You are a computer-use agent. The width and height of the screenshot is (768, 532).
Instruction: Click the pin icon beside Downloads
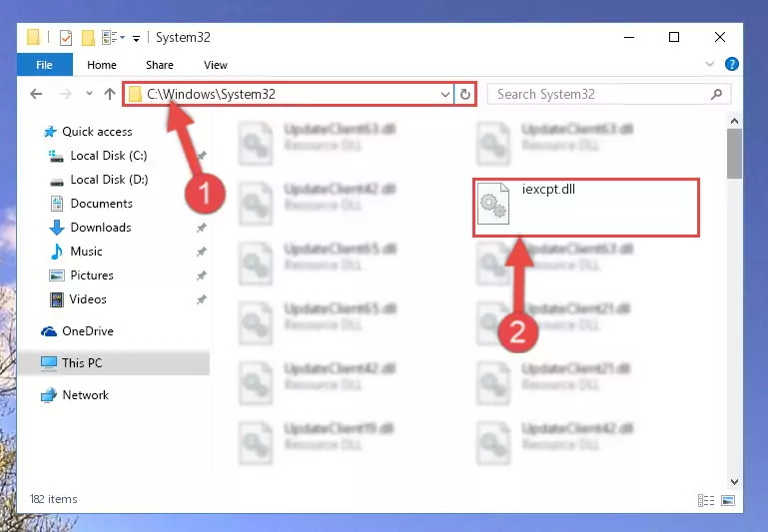[x=202, y=228]
